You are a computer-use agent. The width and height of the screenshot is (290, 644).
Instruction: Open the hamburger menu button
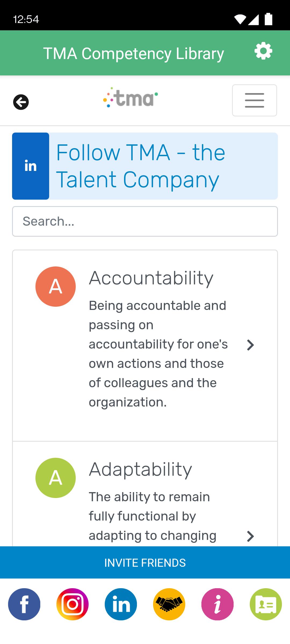[x=255, y=100]
